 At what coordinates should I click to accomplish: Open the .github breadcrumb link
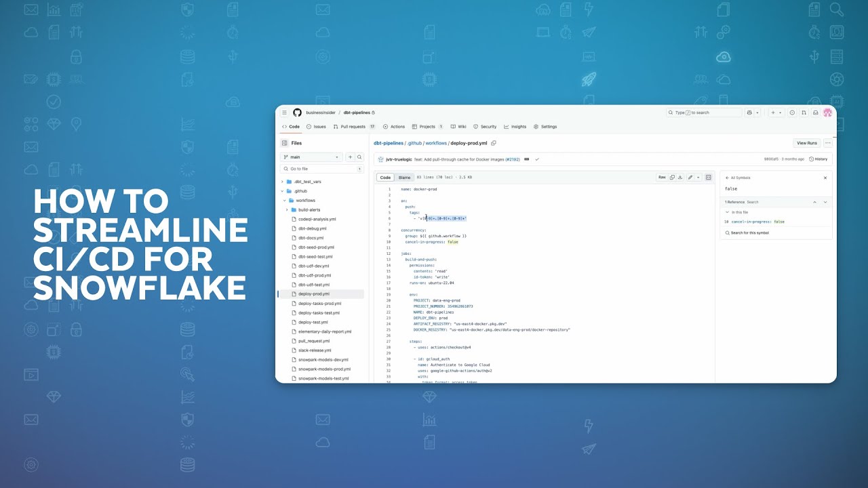pyautogui.click(x=415, y=143)
